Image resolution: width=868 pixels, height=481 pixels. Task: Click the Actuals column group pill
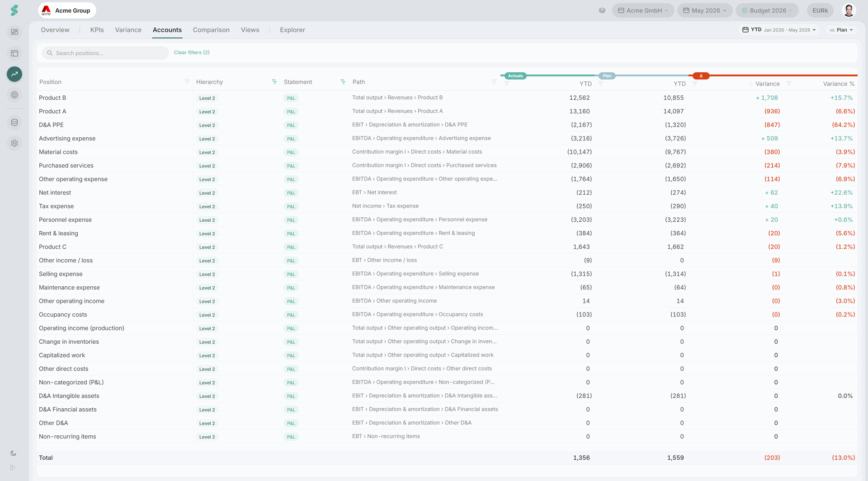click(515, 76)
